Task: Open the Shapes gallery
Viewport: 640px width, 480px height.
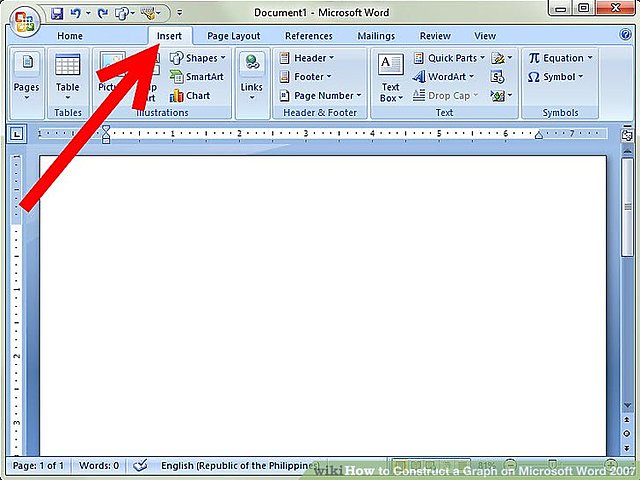Action: pyautogui.click(x=198, y=58)
